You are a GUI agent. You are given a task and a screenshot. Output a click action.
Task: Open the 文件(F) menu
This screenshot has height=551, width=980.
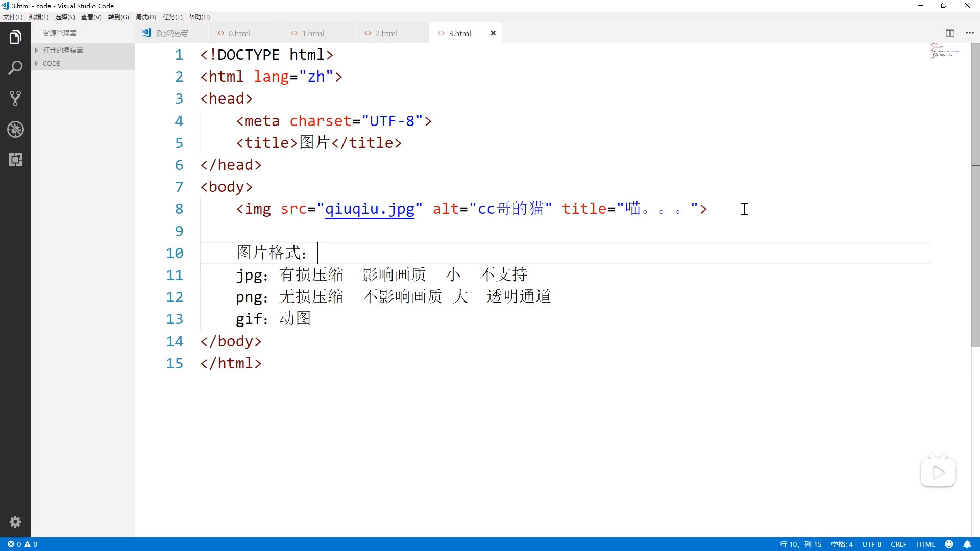tap(13, 17)
